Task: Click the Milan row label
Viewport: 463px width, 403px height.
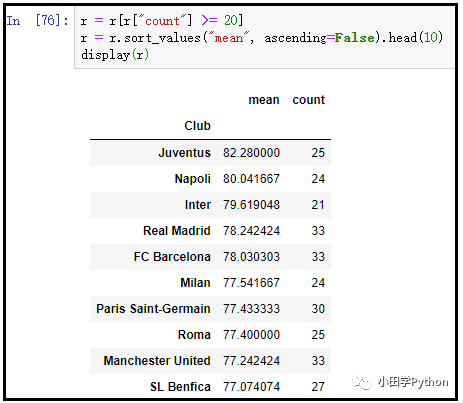Action: (195, 283)
